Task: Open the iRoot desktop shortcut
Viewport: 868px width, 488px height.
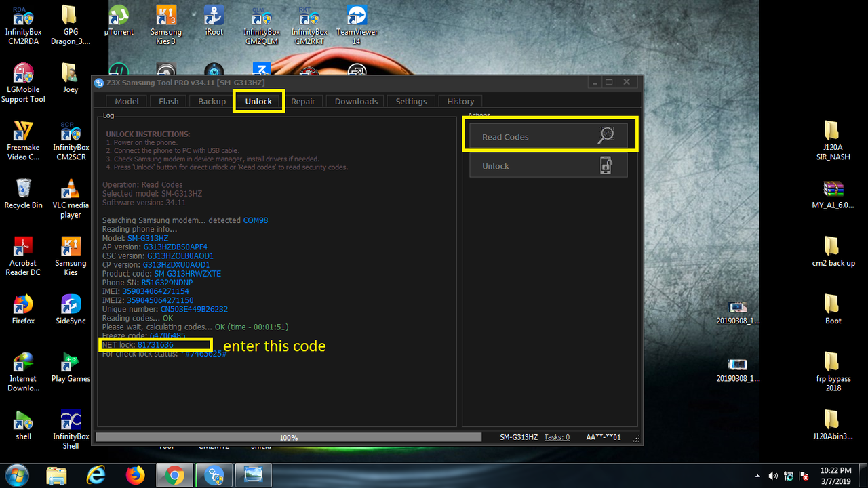Action: [x=214, y=21]
